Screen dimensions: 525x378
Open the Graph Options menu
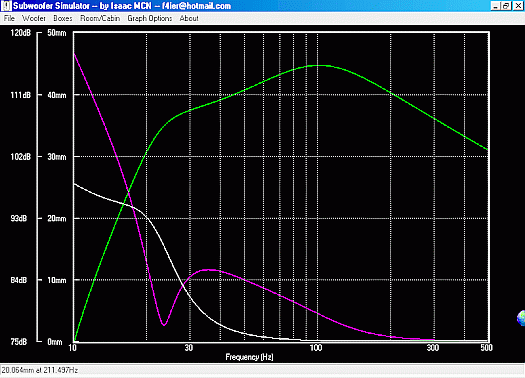click(x=150, y=18)
